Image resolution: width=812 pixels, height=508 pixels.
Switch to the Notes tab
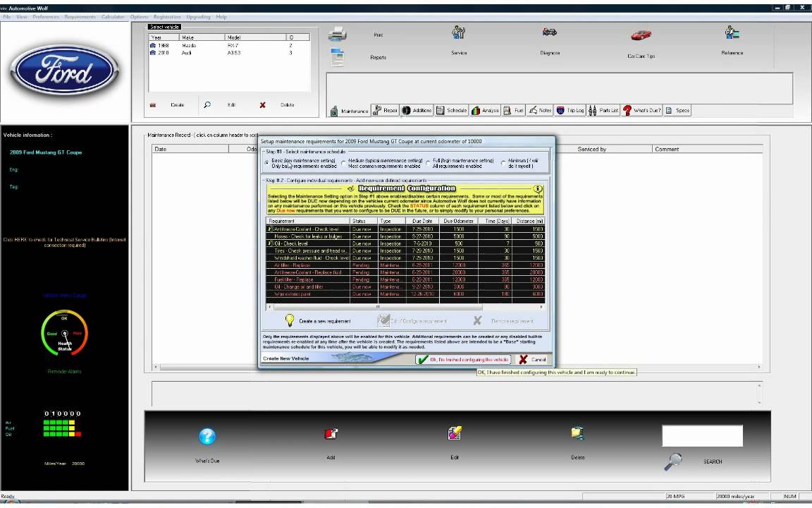tap(540, 110)
